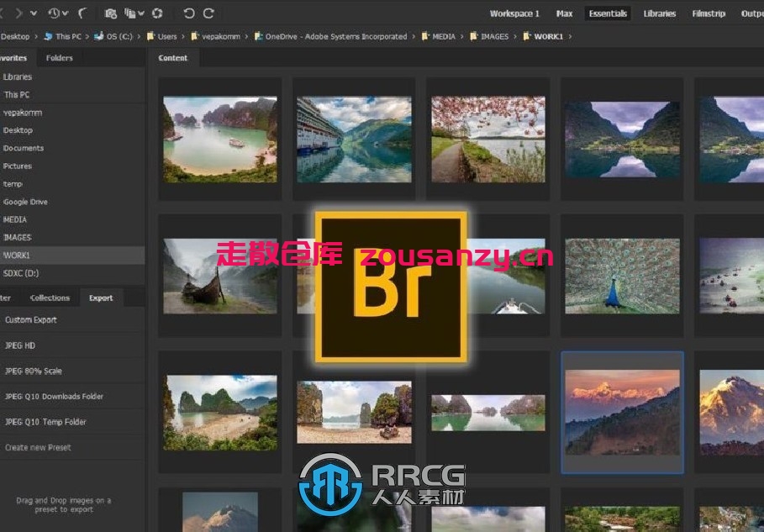Expand the chevron after vepakomm in path
This screenshot has width=764, height=532.
click(x=246, y=36)
